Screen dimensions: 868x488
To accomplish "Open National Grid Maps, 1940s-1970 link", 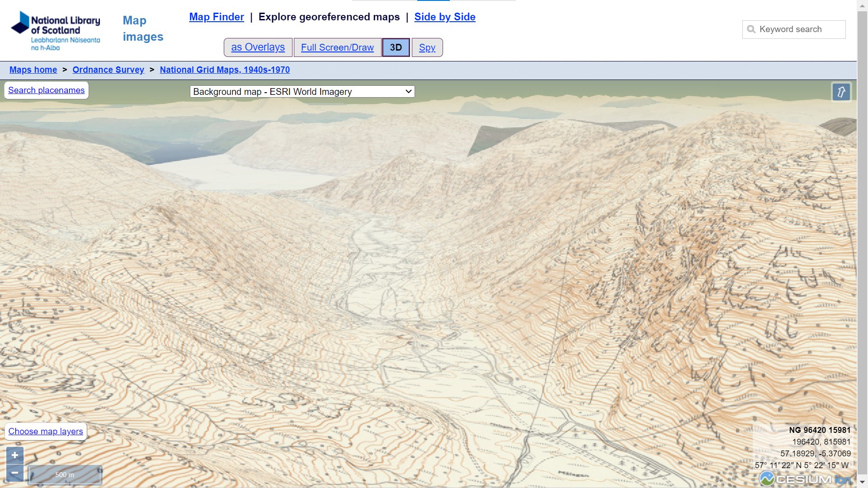I will (225, 70).
